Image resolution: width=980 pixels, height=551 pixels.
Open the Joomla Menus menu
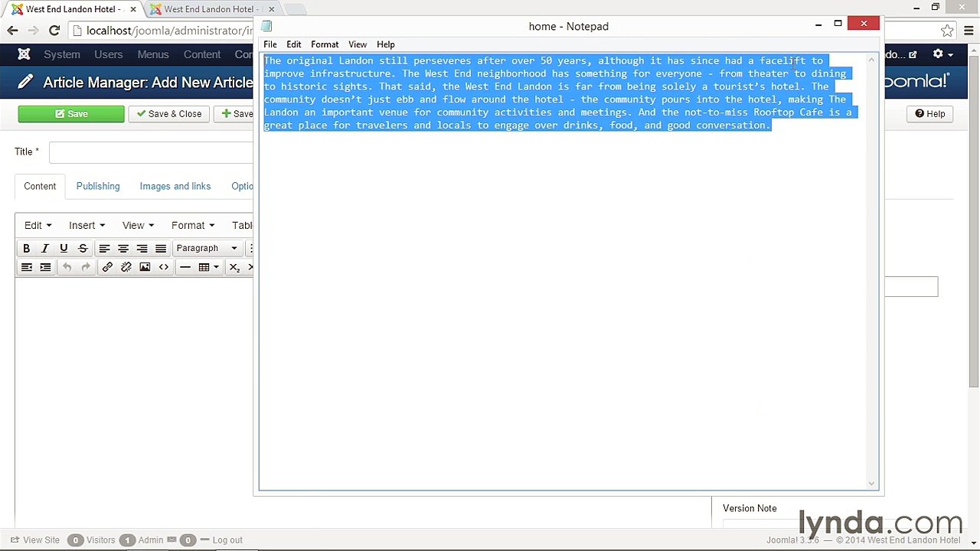click(x=153, y=54)
